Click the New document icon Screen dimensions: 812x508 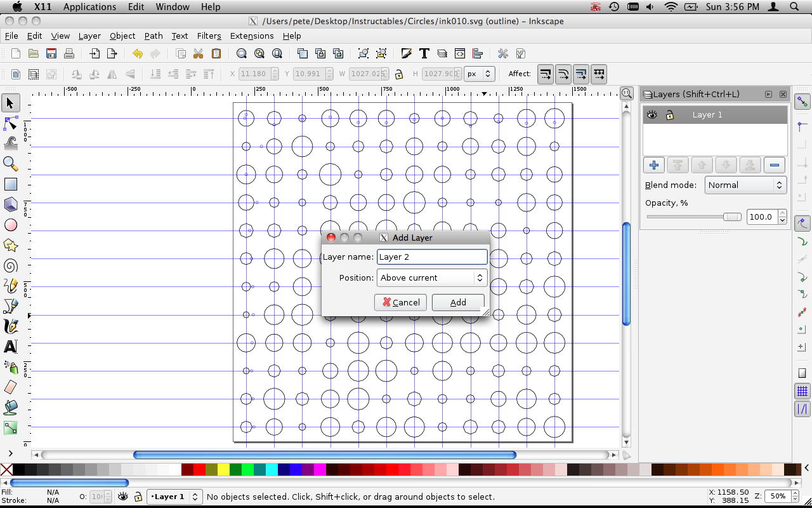(x=16, y=53)
